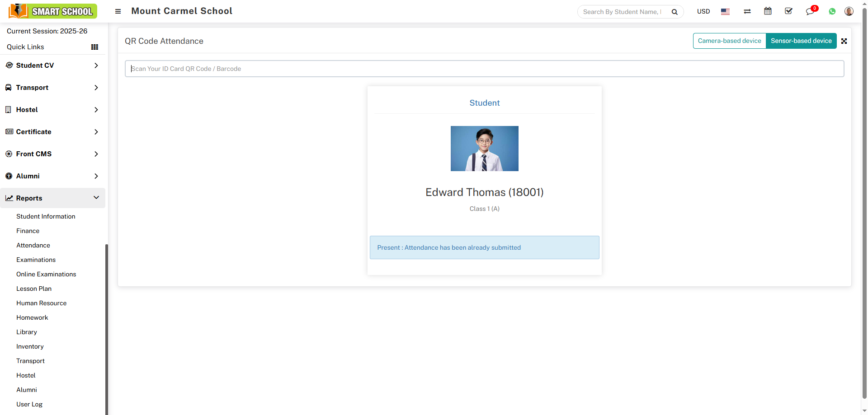Viewport: 868px width, 415px height.
Task: Expand the Certificate menu chevron
Action: click(96, 132)
